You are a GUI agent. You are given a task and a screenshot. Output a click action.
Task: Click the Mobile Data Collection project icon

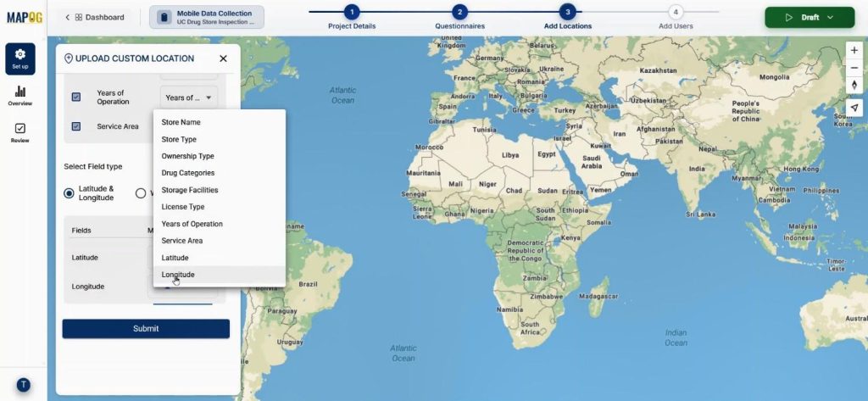point(164,17)
